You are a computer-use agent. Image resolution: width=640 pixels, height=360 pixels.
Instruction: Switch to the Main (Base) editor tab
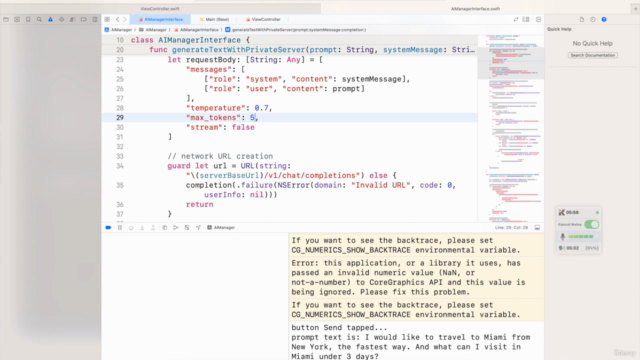[x=214, y=19]
